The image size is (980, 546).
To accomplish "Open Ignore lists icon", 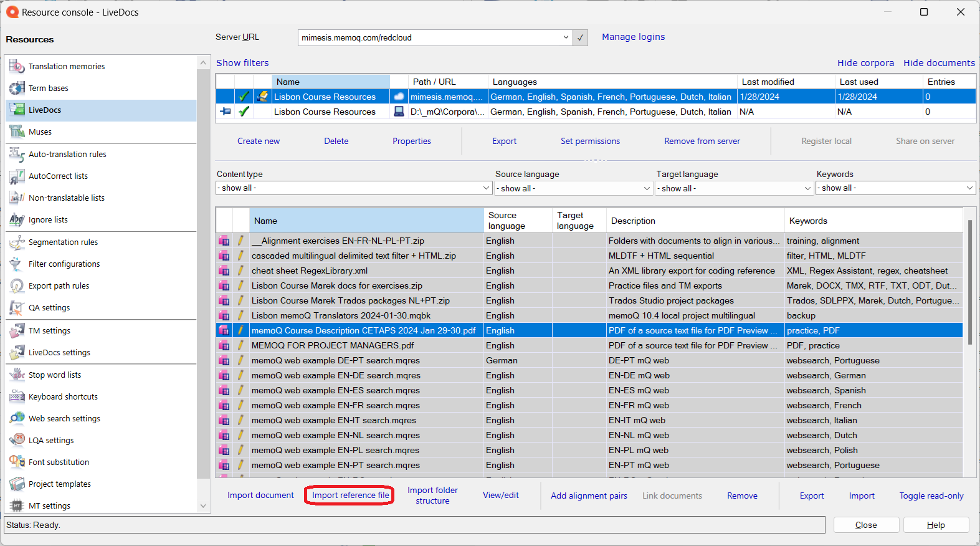I will (17, 219).
